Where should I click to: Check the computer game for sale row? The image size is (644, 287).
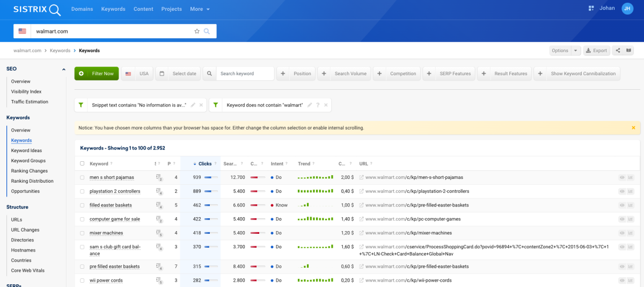click(x=82, y=219)
